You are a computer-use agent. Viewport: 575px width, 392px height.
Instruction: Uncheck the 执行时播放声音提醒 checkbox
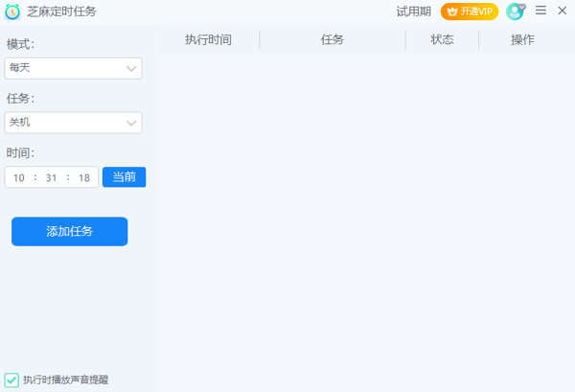11,380
